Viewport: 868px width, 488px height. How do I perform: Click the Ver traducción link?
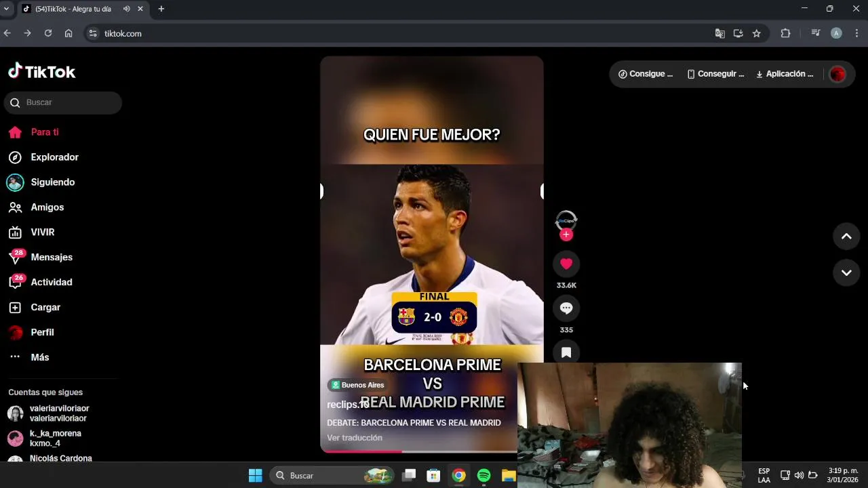coord(355,438)
